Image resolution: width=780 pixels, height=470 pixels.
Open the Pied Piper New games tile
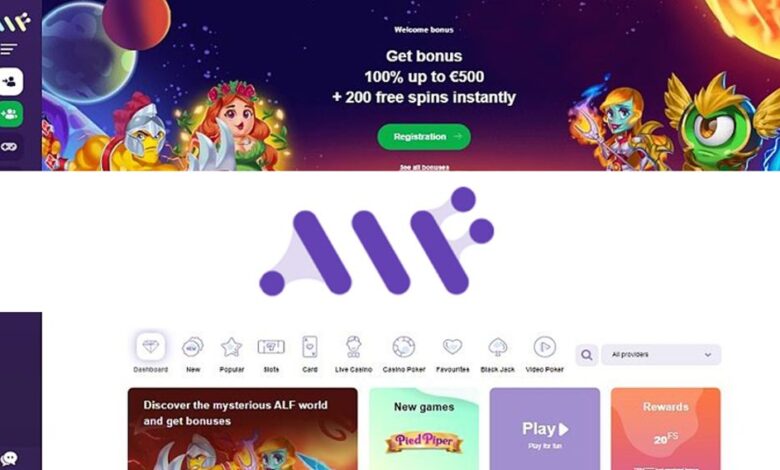pyautogui.click(x=424, y=429)
